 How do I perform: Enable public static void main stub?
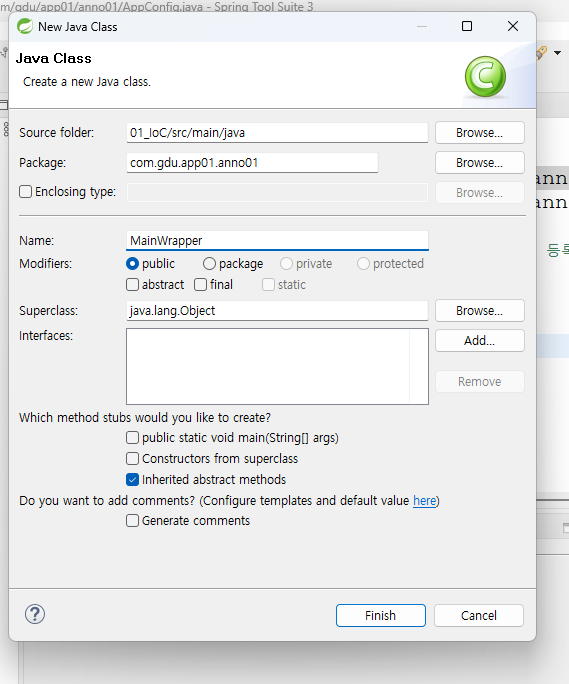point(132,438)
